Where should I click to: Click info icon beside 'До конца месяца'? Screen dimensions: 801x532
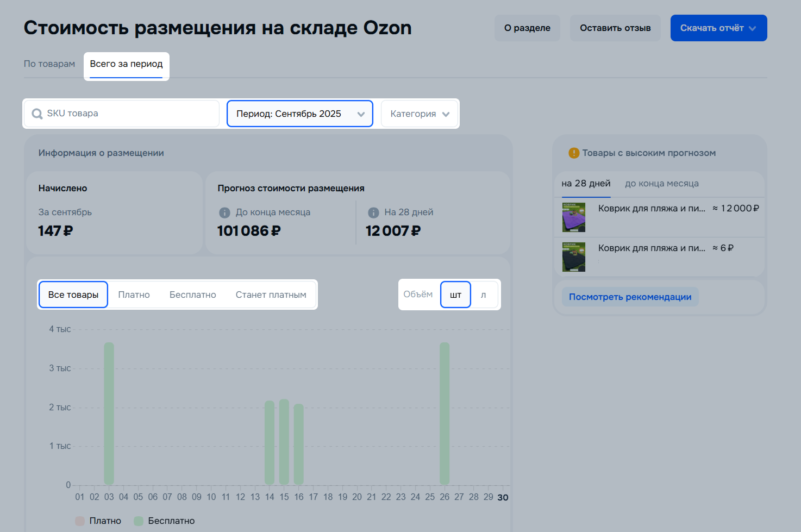click(224, 212)
